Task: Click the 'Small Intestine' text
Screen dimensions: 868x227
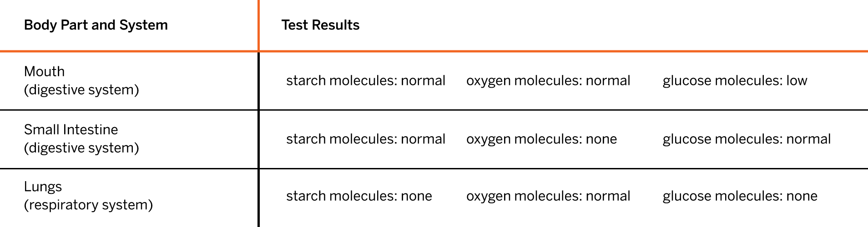Action: click(71, 129)
